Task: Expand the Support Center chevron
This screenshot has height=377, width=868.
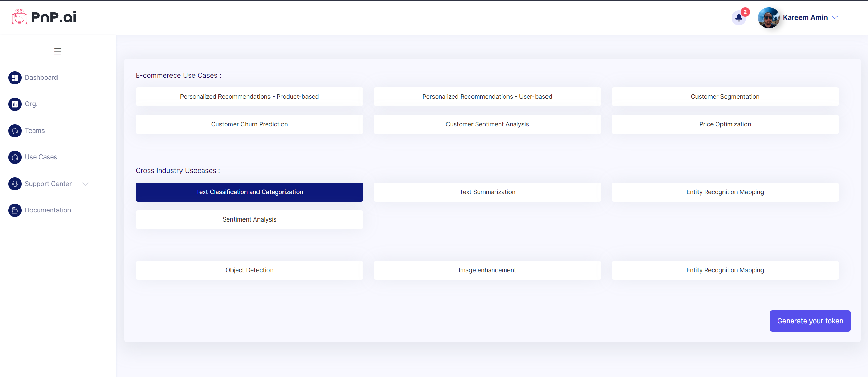Action: tap(86, 184)
